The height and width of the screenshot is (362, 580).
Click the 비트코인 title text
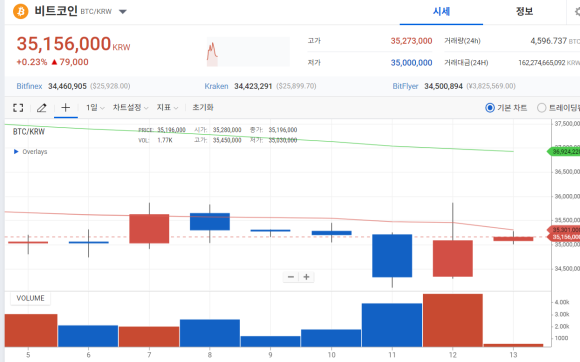point(56,11)
